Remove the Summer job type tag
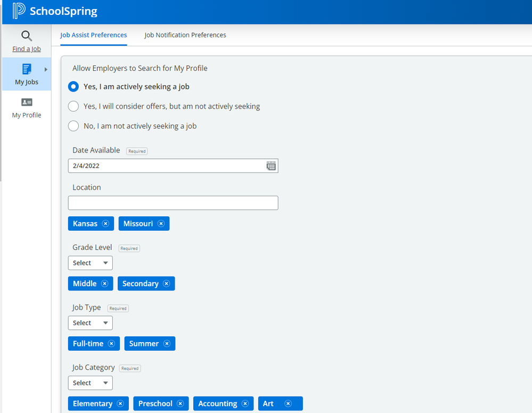The height and width of the screenshot is (413, 532). (x=167, y=344)
